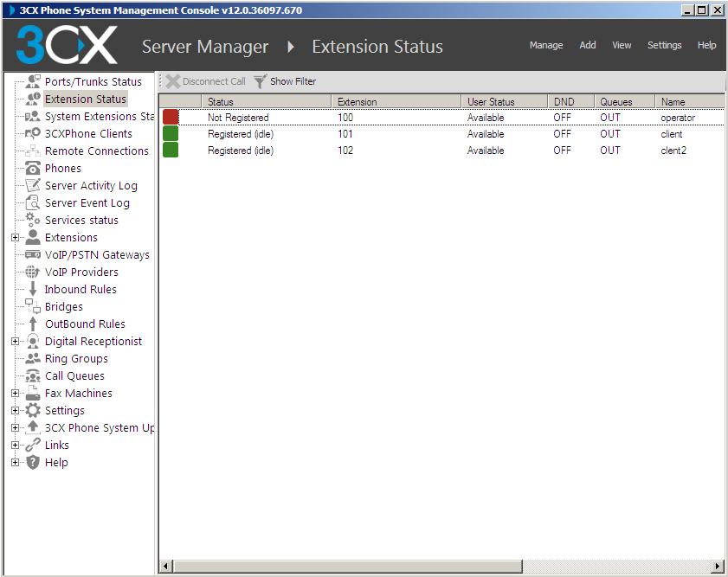Select extension number 101 cell

pos(345,134)
